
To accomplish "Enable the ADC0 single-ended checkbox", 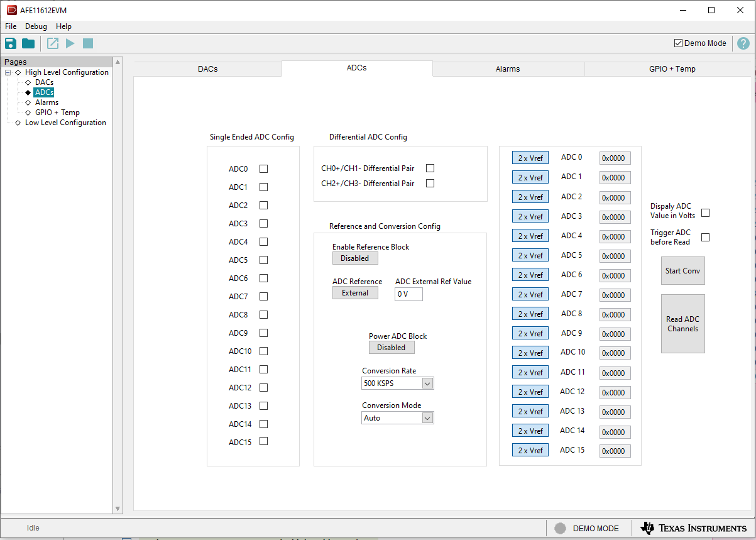I will [x=264, y=169].
